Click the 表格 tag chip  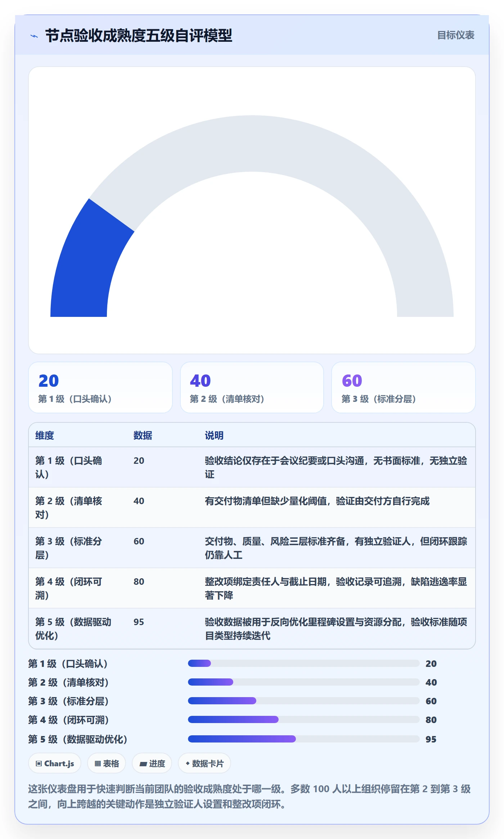coord(107,763)
